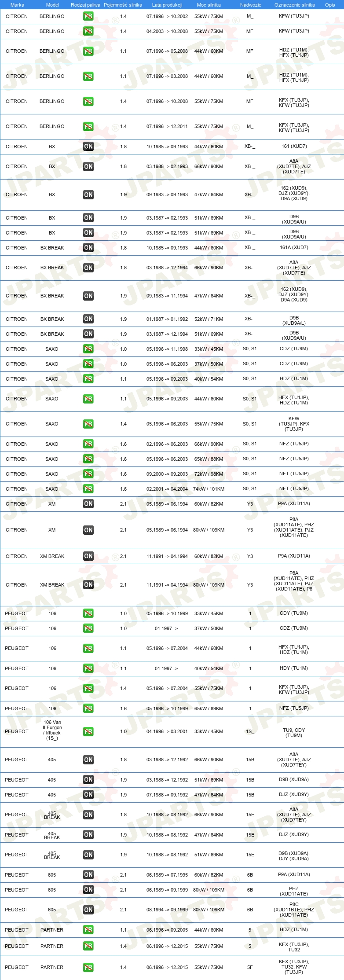Click the PB fuel icon for Peugeot Partner 1.1

click(88, 930)
